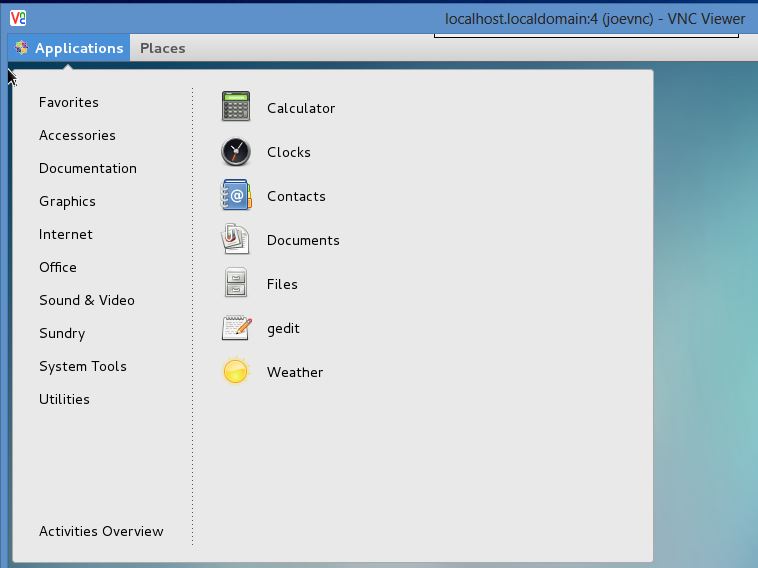The height and width of the screenshot is (568, 758).
Task: Open the Documents app icon
Action: click(235, 239)
